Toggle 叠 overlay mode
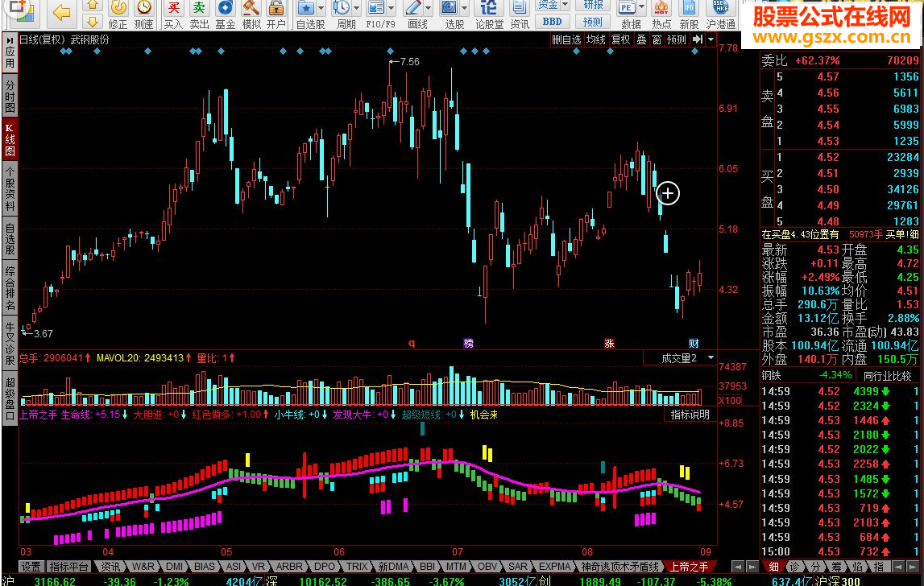The height and width of the screenshot is (586, 924). coord(641,39)
